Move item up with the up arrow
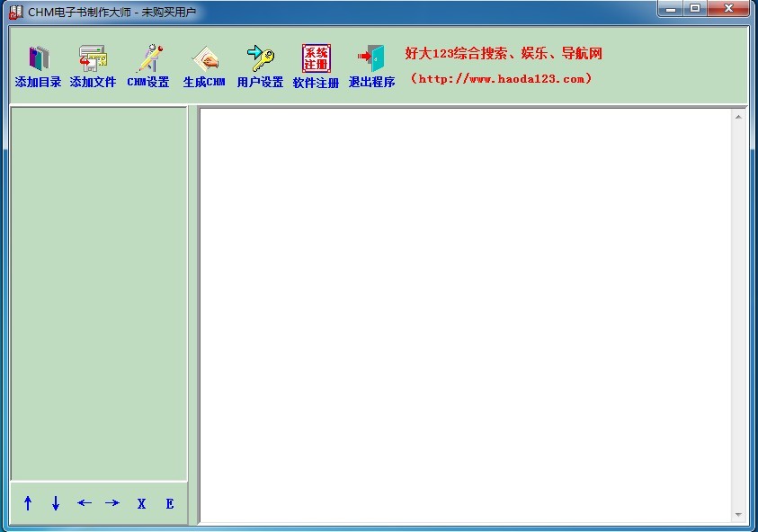The height and width of the screenshot is (532, 758). 28,503
